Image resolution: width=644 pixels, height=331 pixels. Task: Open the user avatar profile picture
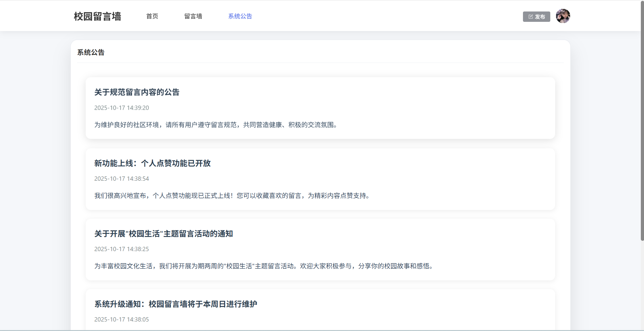pyautogui.click(x=563, y=16)
